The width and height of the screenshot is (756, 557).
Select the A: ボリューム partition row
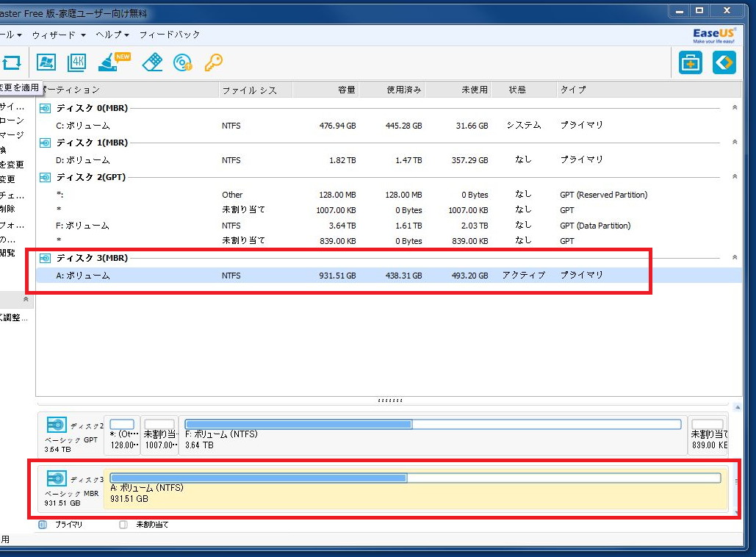click(x=389, y=276)
